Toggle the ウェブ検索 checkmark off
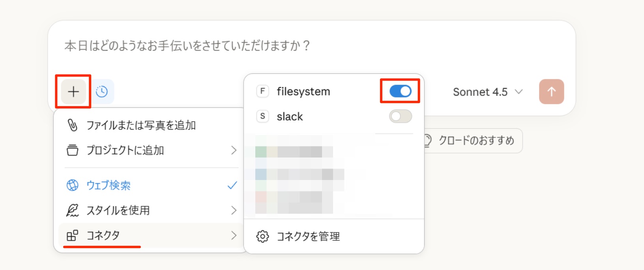Screen dimensions: 644x270 (232, 185)
